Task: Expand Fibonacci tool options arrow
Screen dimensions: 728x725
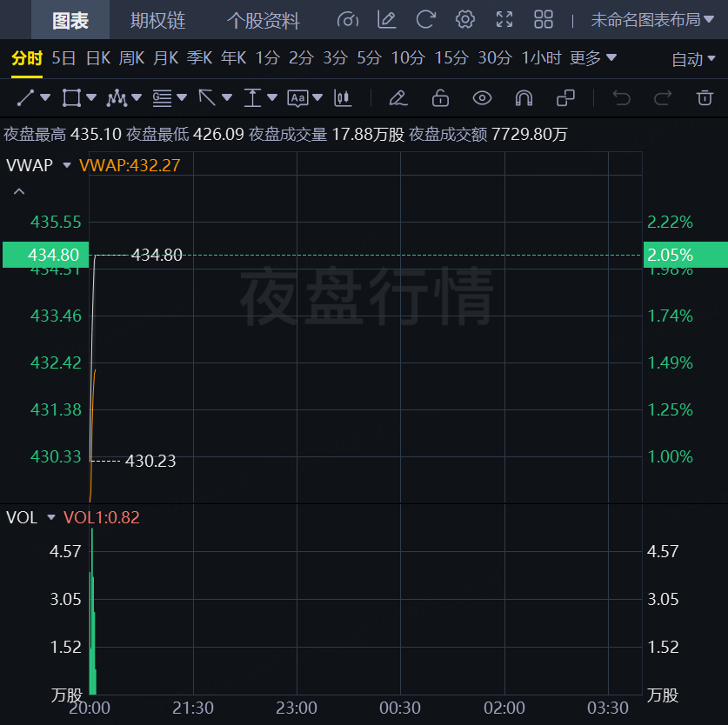Action: [182, 98]
